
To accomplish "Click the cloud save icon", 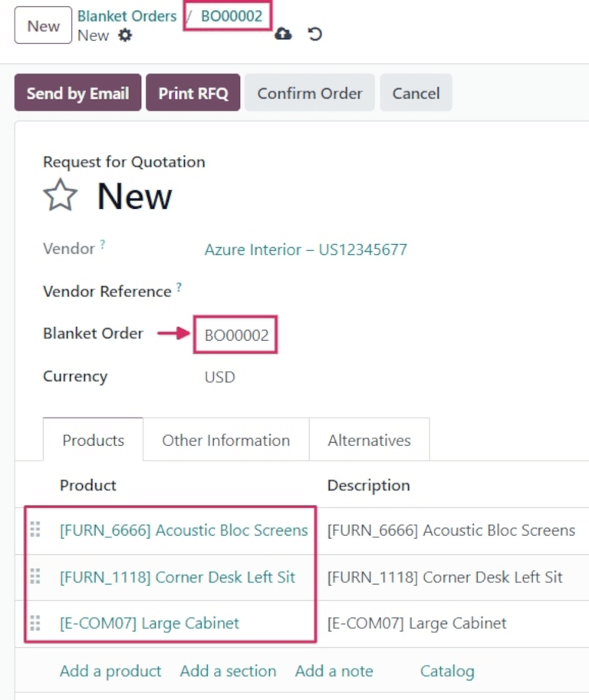I will click(x=283, y=34).
